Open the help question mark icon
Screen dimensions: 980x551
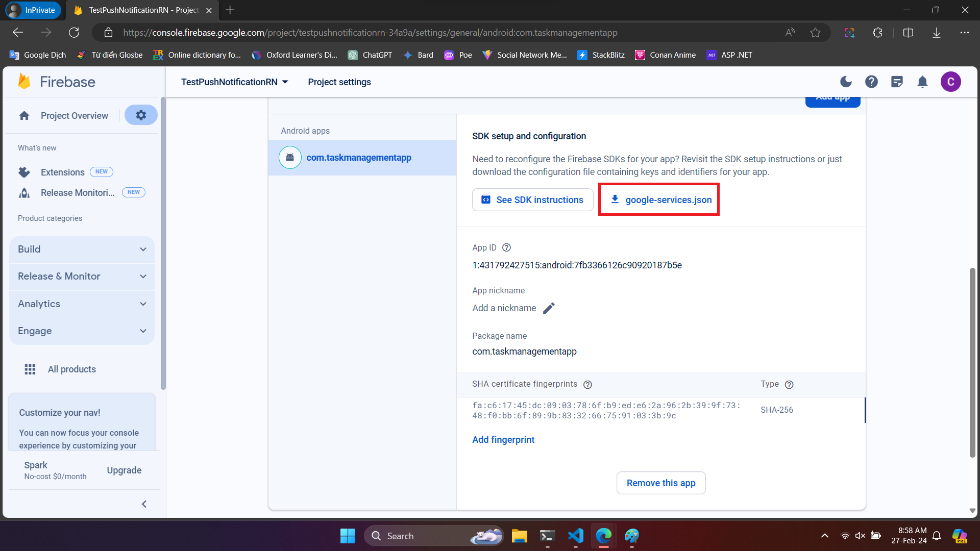[x=871, y=82]
